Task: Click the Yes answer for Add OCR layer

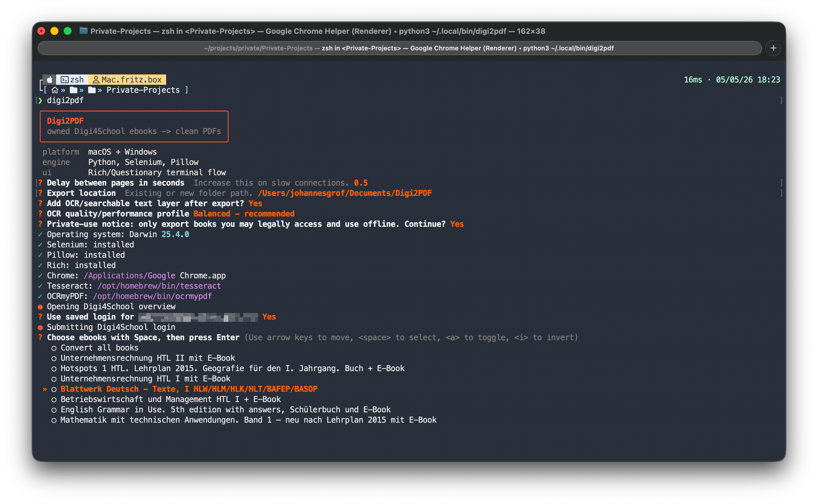Action: coord(255,203)
